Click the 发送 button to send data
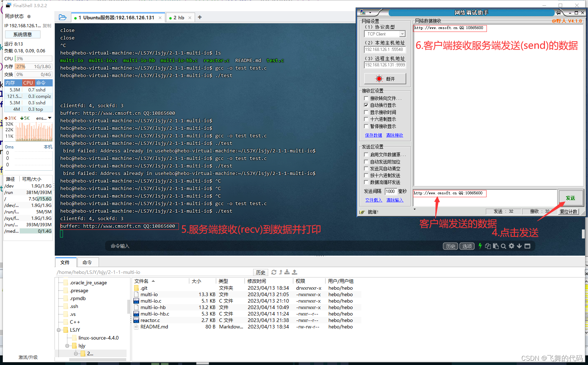The height and width of the screenshot is (365, 588). [x=570, y=198]
